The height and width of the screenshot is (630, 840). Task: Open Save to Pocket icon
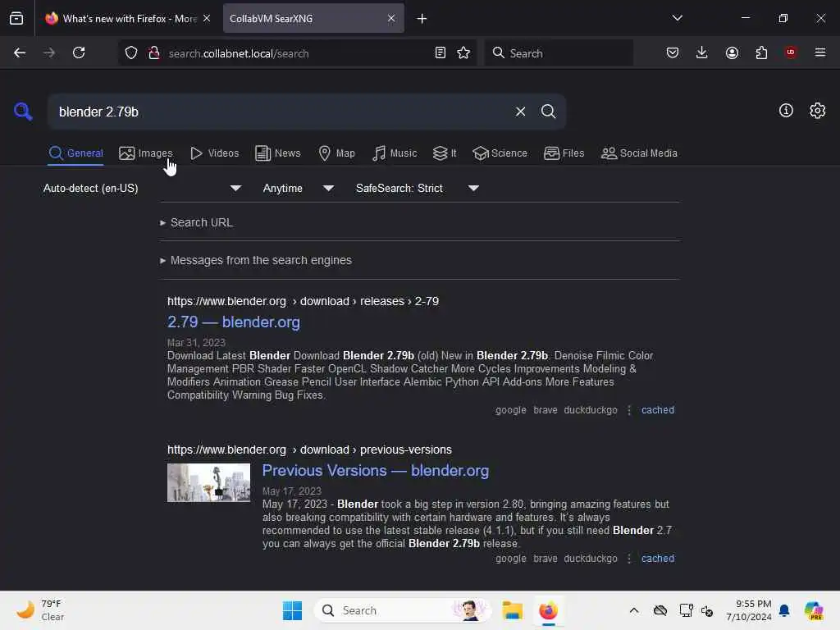pos(673,52)
